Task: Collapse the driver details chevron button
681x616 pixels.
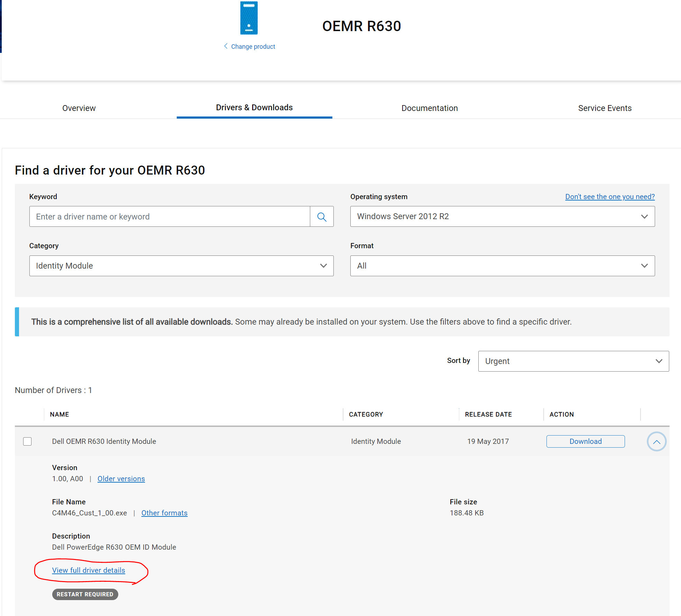Action: 656,441
